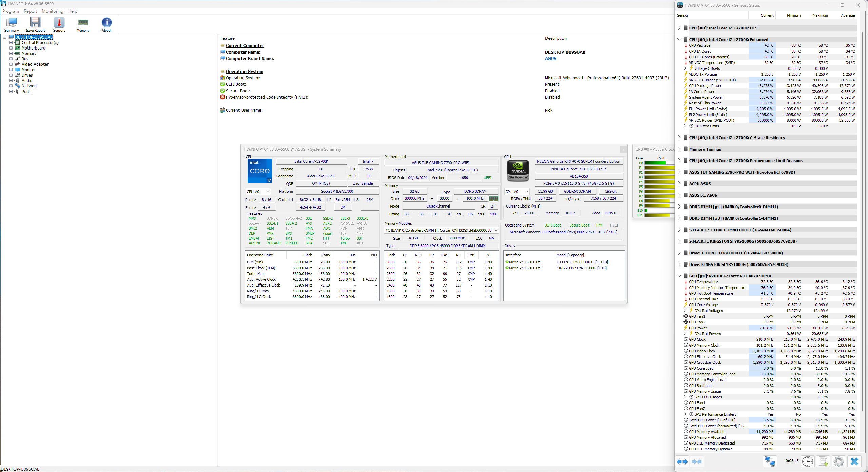Open the CPU #0 selector dropdown
This screenshot has width=868, height=472.
click(x=258, y=192)
